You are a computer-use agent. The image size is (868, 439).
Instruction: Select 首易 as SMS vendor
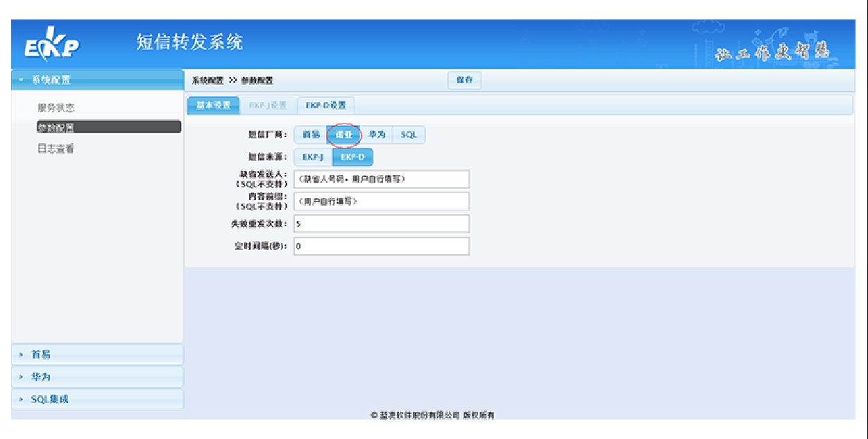pos(311,135)
